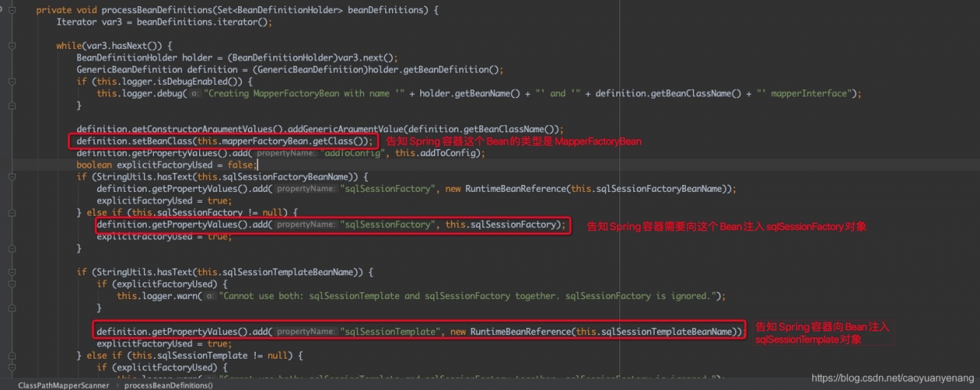The width and height of the screenshot is (980, 390).
Task: Click boolean explicitFactoryUsed = false line
Action: click(x=168, y=164)
